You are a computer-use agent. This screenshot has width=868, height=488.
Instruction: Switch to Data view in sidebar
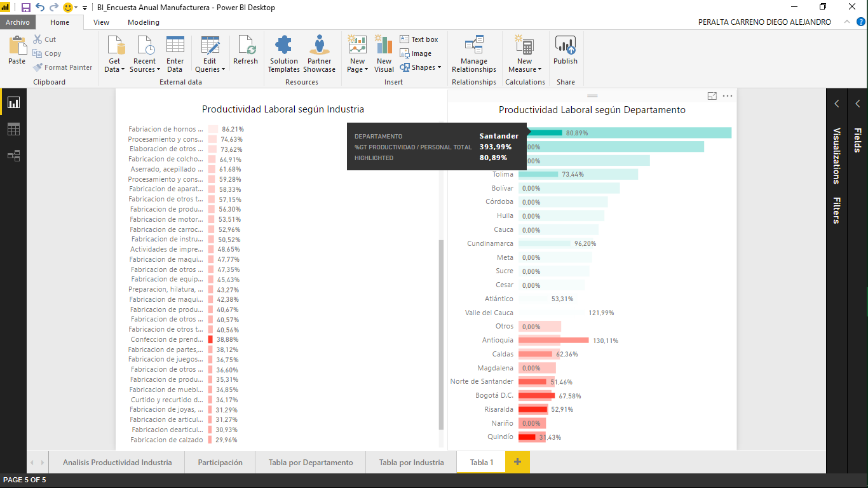click(x=13, y=129)
